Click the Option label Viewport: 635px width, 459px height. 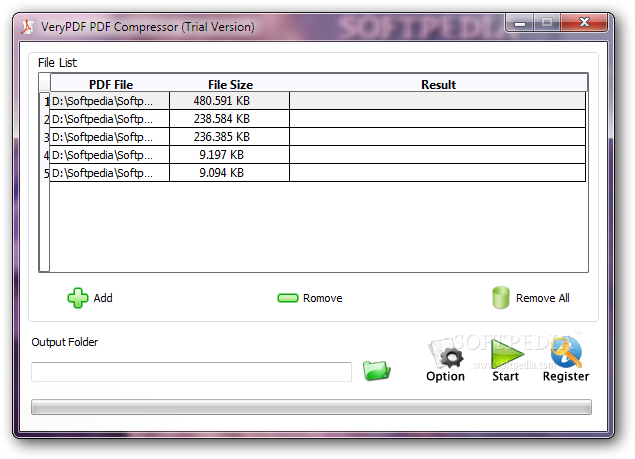coord(445,376)
